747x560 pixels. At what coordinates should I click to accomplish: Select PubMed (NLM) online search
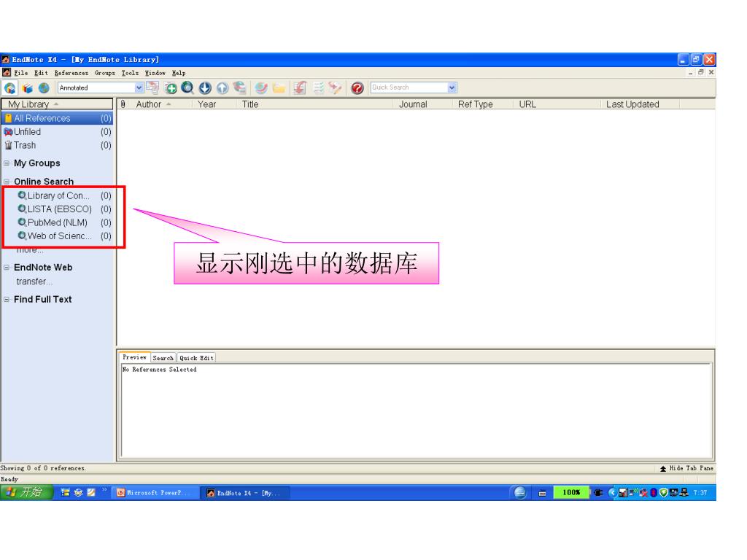pos(64,222)
